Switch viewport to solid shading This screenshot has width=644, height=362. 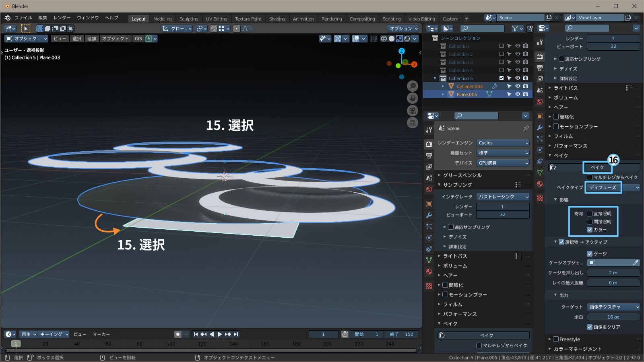pyautogui.click(x=391, y=39)
